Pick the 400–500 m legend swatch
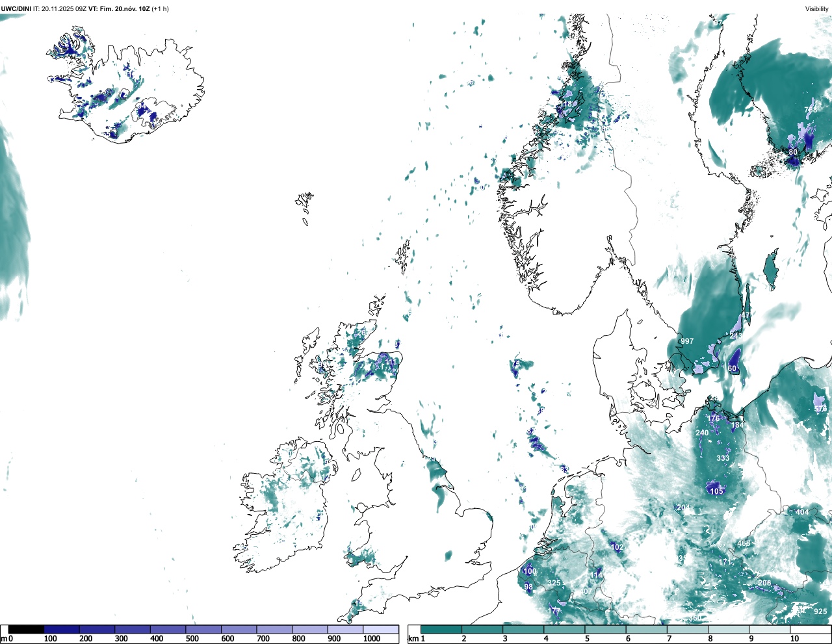This screenshot has height=644, width=832. (x=168, y=630)
